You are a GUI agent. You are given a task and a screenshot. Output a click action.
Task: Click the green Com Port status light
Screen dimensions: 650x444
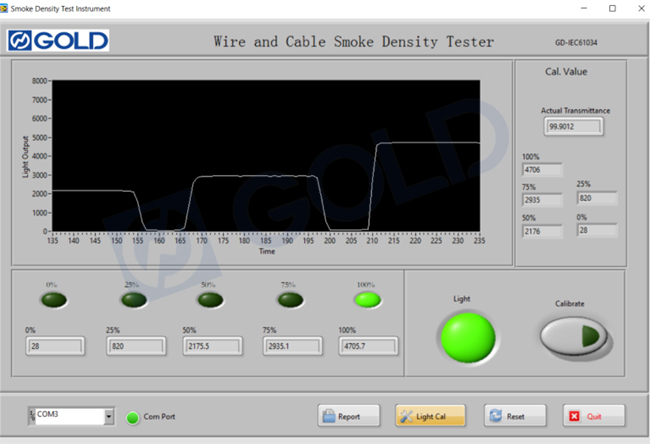(x=132, y=416)
